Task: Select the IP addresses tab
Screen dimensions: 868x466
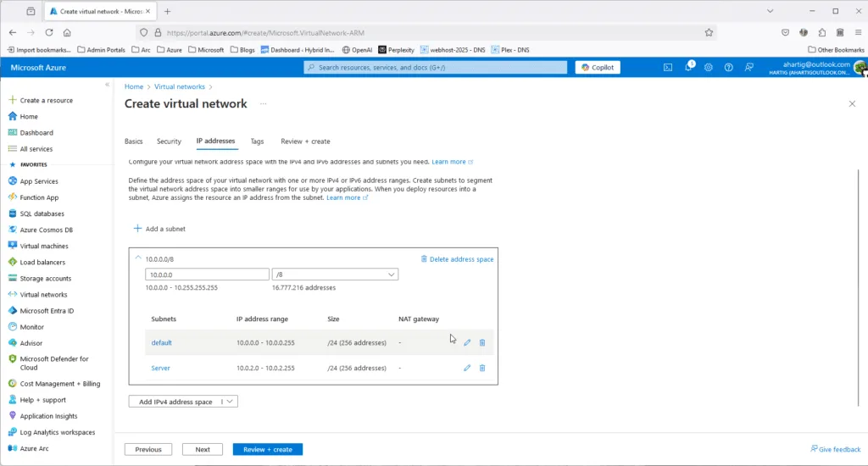Action: 216,141
